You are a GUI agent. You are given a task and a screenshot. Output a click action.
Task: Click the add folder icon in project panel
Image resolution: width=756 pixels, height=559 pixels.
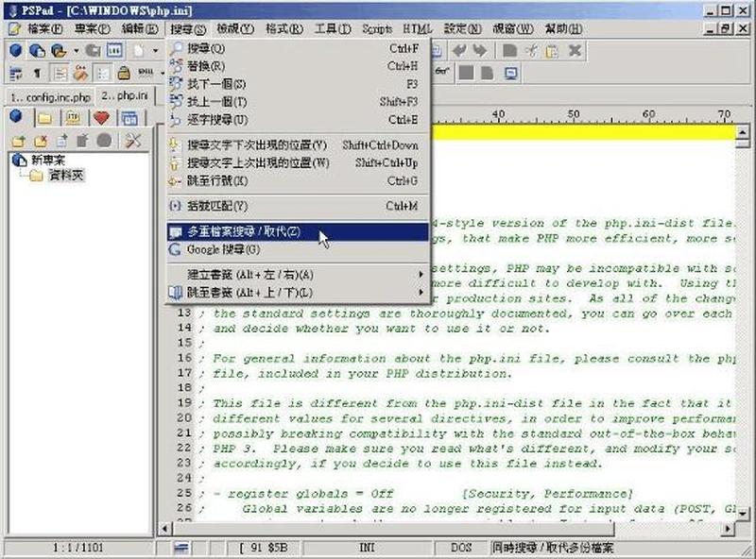click(x=19, y=141)
